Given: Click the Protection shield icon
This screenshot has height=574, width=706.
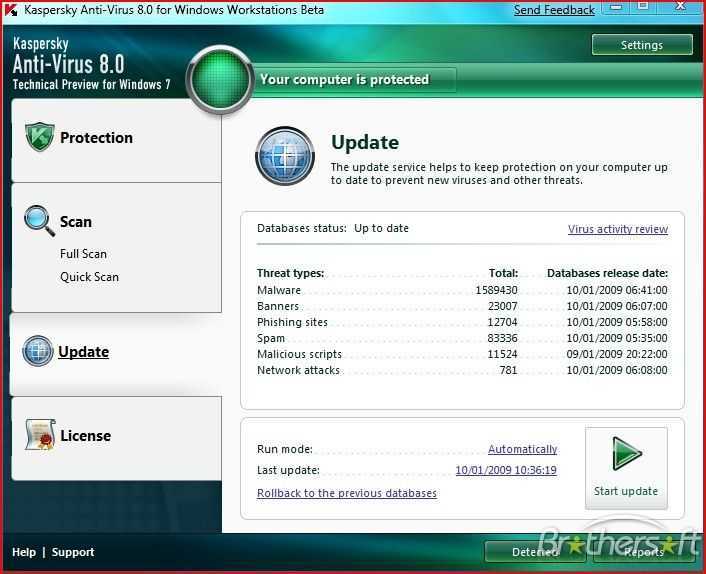Looking at the screenshot, I should pos(40,137).
